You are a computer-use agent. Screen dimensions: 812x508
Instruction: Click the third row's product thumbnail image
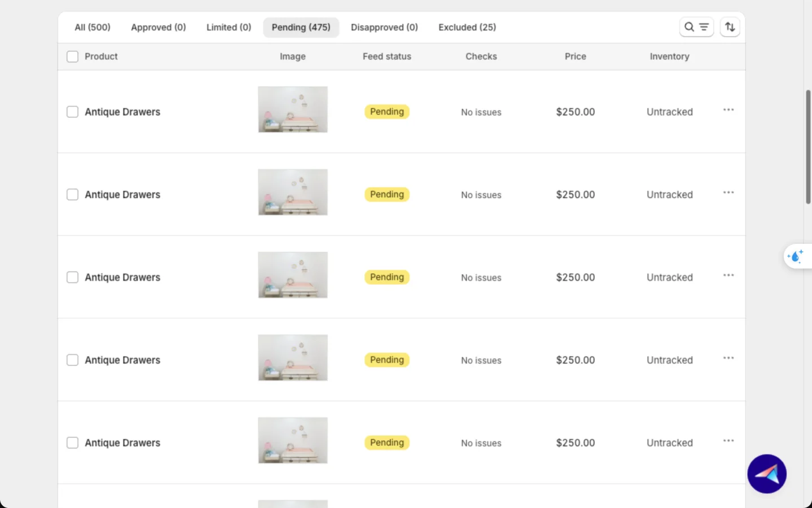[293, 275]
